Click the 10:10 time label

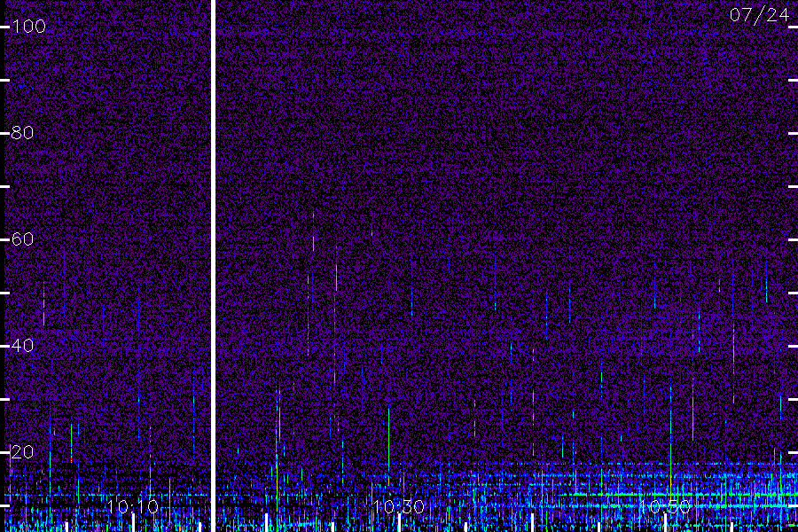133,507
